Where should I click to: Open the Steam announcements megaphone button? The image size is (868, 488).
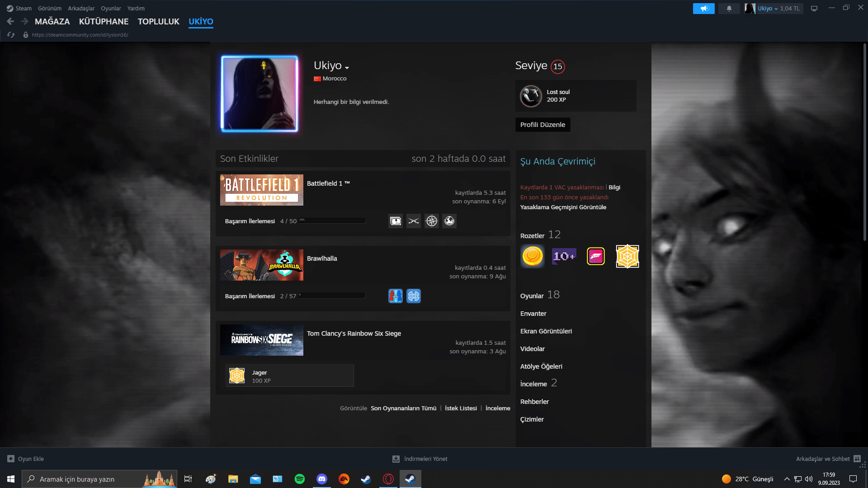point(704,9)
